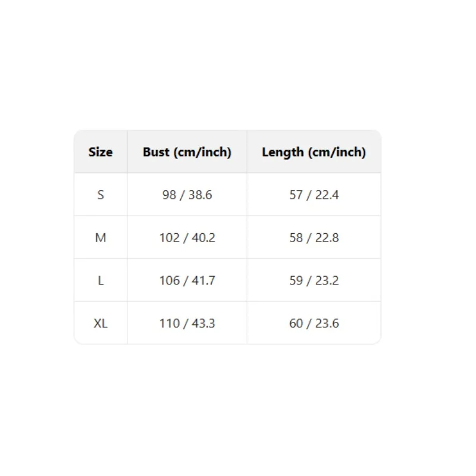Click the word Bust in header

pyautogui.click(x=156, y=152)
